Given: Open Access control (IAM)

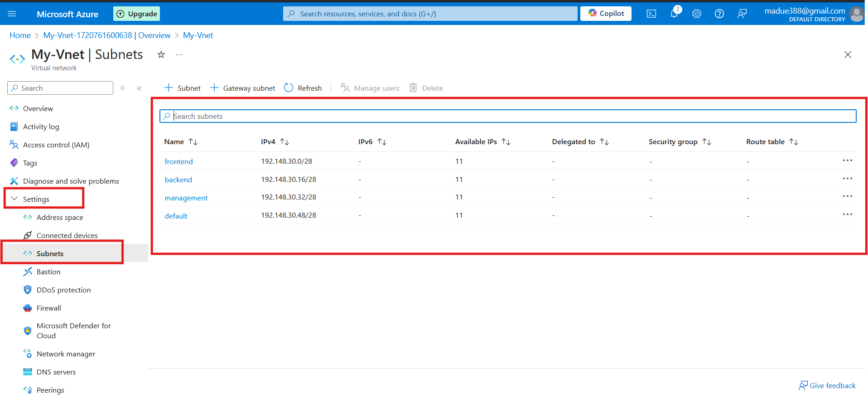Looking at the screenshot, I should tap(56, 145).
